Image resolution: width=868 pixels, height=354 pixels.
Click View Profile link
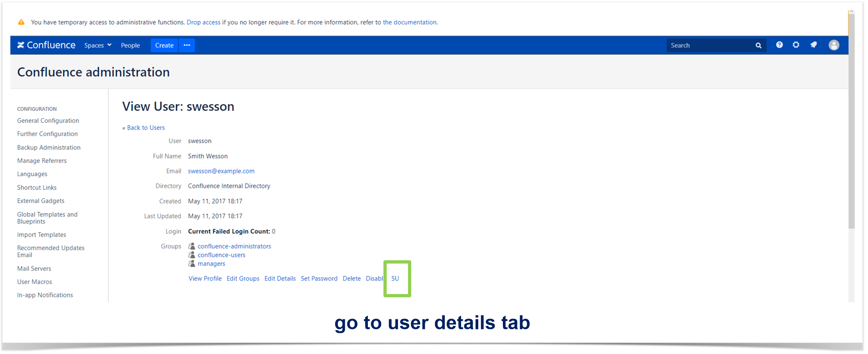(x=205, y=278)
